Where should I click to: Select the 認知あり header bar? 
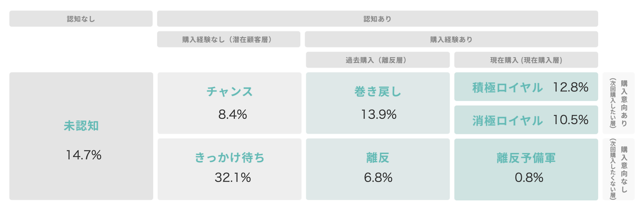click(377, 19)
